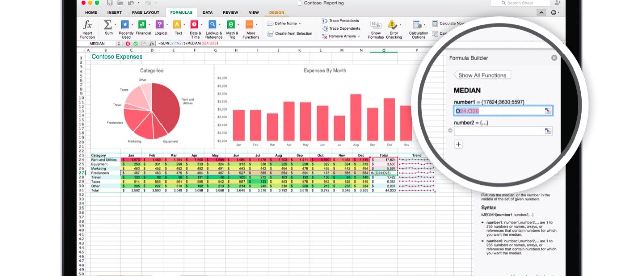Click the Recently Used star icon
Image resolution: width=644 pixels, height=276 pixels.
click(x=125, y=24)
